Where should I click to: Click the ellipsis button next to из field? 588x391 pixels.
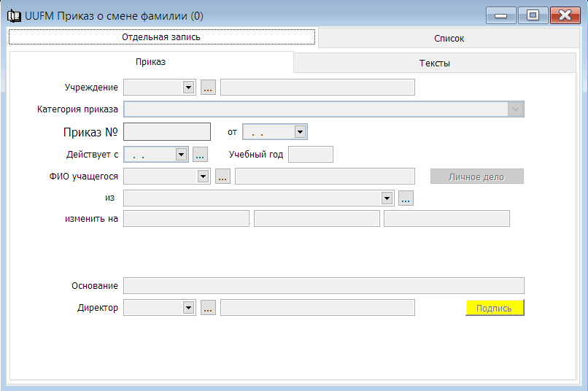(x=406, y=198)
